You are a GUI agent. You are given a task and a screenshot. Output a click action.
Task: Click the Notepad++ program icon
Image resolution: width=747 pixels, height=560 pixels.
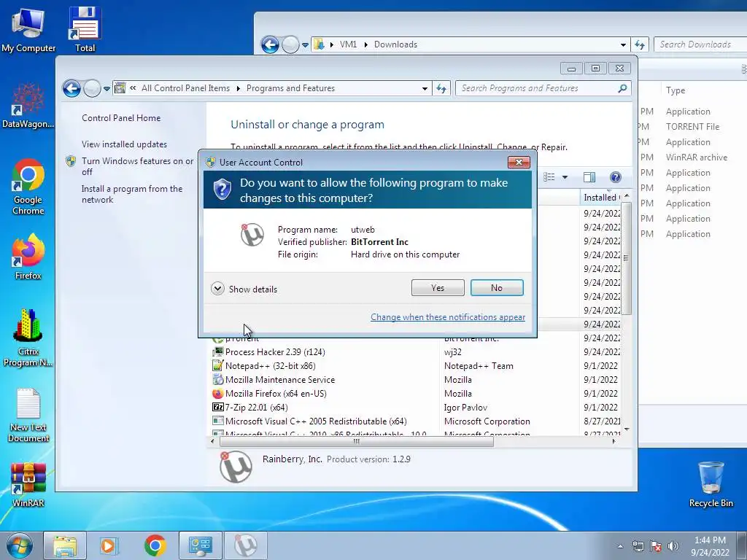click(217, 366)
